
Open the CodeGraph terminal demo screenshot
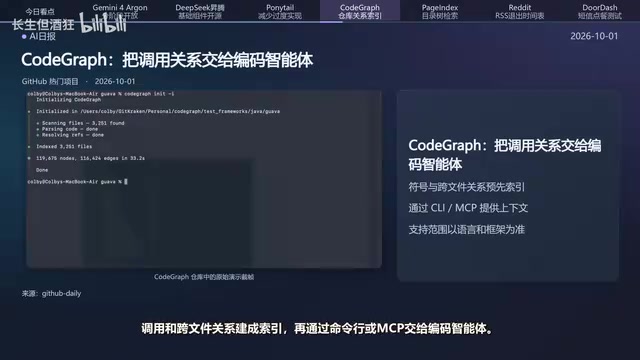[204, 179]
